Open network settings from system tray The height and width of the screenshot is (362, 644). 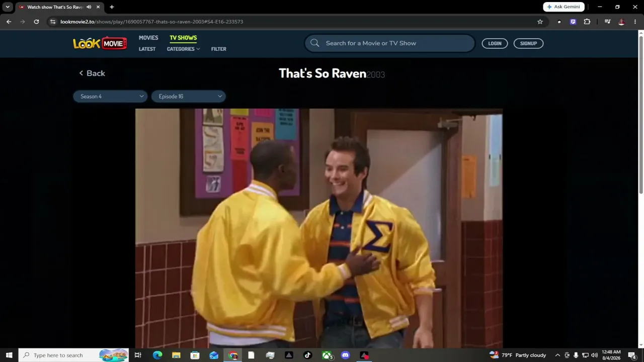coord(585,355)
